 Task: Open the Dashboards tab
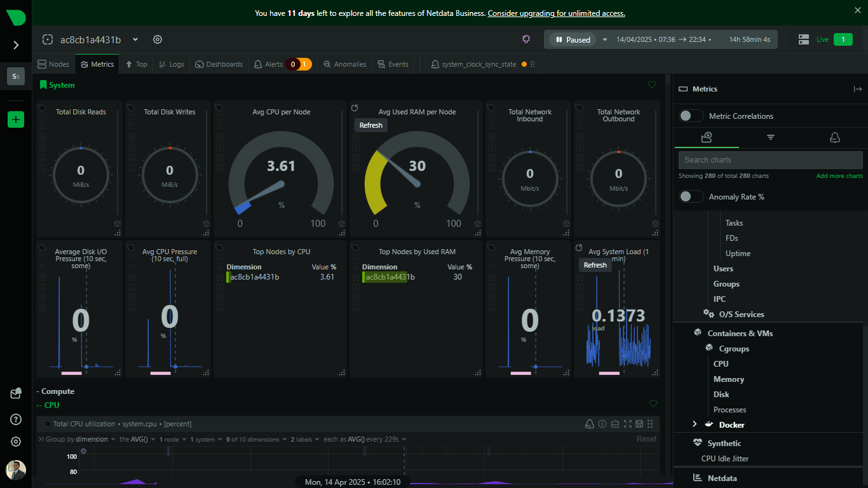tap(219, 64)
